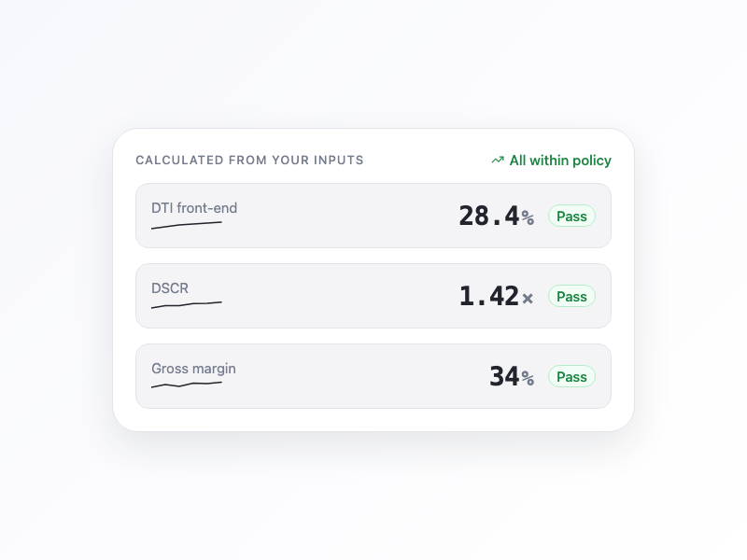Click the trending-up arrow icon
The image size is (747, 560).
coord(498,161)
